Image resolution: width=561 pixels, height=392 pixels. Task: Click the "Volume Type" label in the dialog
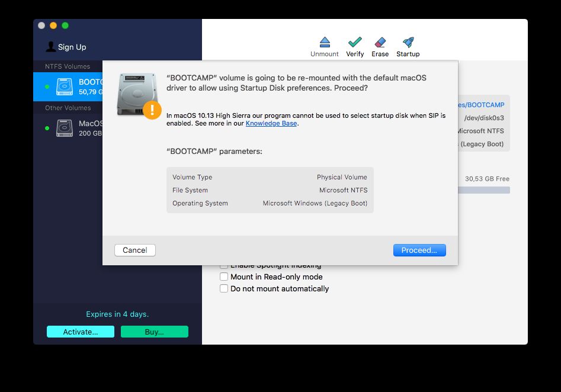tap(192, 177)
